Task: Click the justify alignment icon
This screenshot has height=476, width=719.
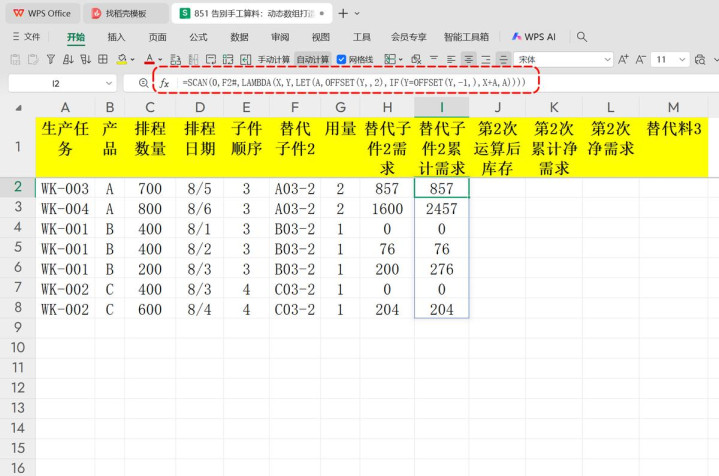Action: (x=503, y=60)
